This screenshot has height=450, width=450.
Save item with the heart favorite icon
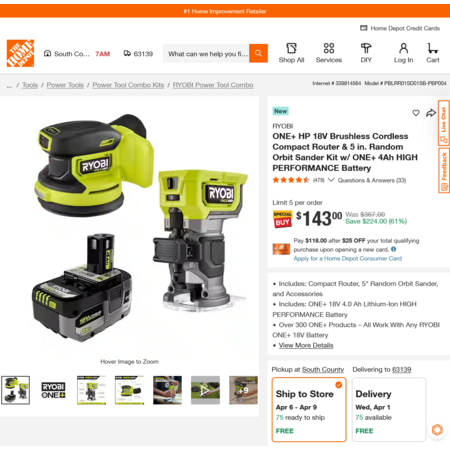[416, 113]
